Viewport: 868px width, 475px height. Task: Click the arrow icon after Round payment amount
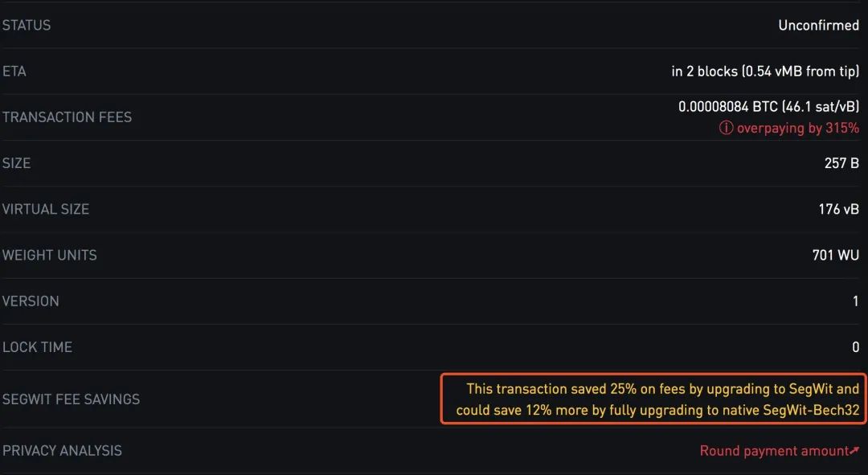[854, 451]
